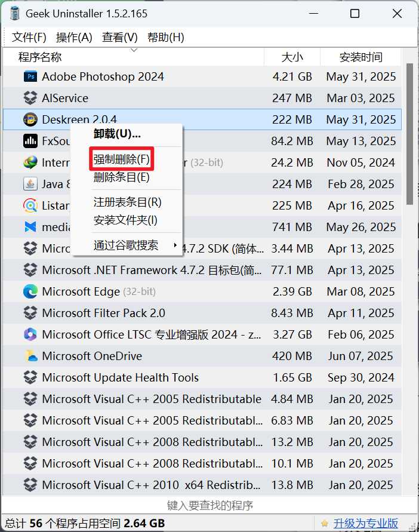Click the blue media app icon
The image size is (419, 532).
30,227
